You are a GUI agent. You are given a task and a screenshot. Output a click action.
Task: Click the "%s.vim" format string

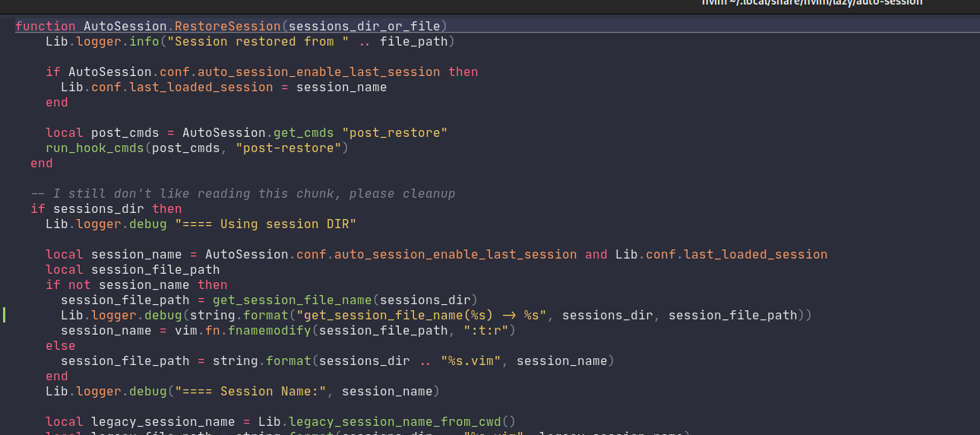tap(471, 361)
